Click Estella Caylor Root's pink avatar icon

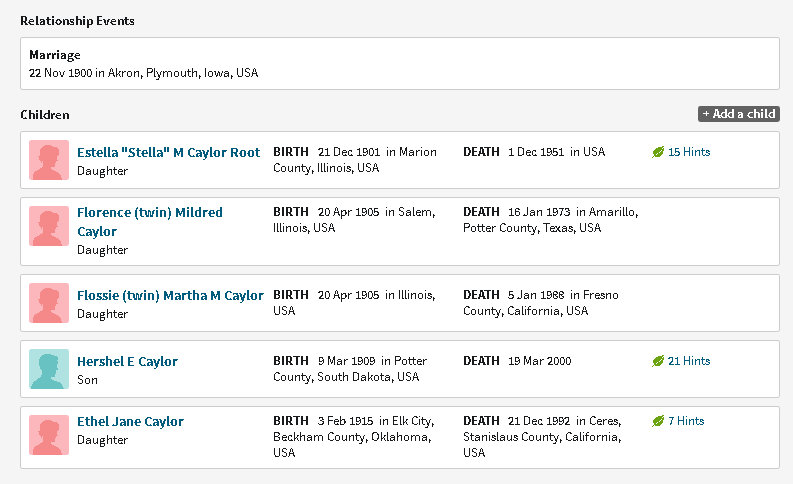(49, 160)
